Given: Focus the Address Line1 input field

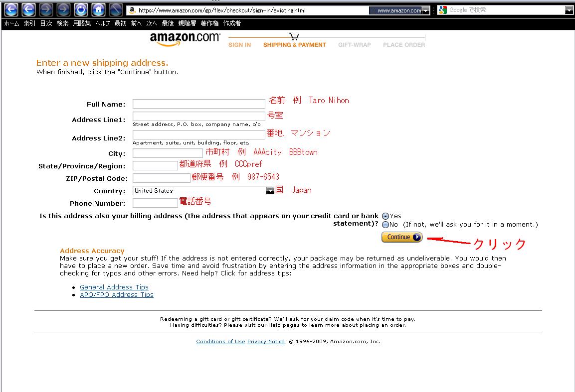Looking at the screenshot, I should point(199,116).
